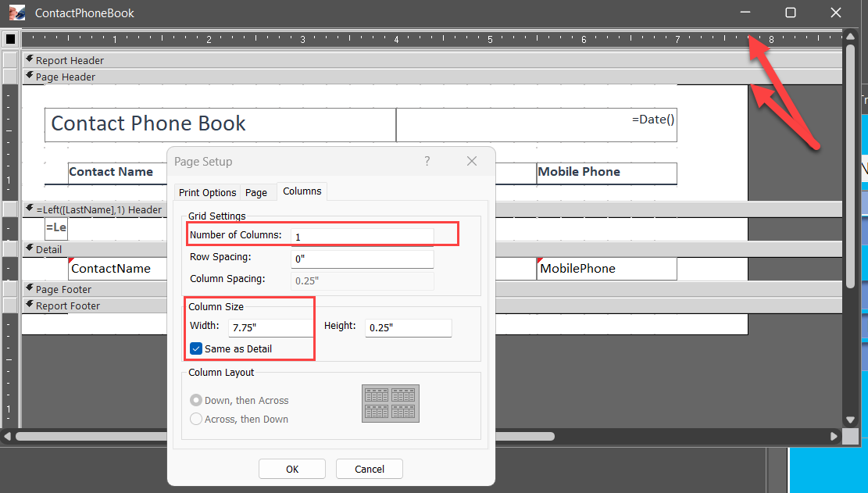Select the Columns tab

pyautogui.click(x=302, y=191)
